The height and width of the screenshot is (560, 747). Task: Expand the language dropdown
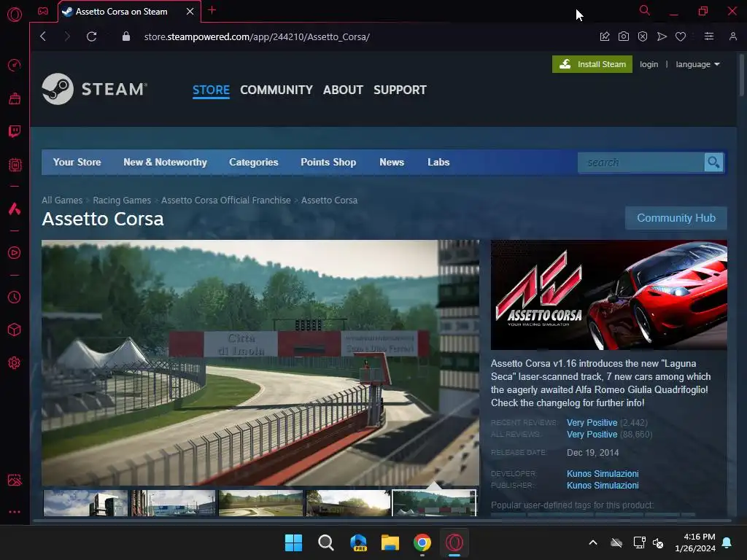click(697, 64)
